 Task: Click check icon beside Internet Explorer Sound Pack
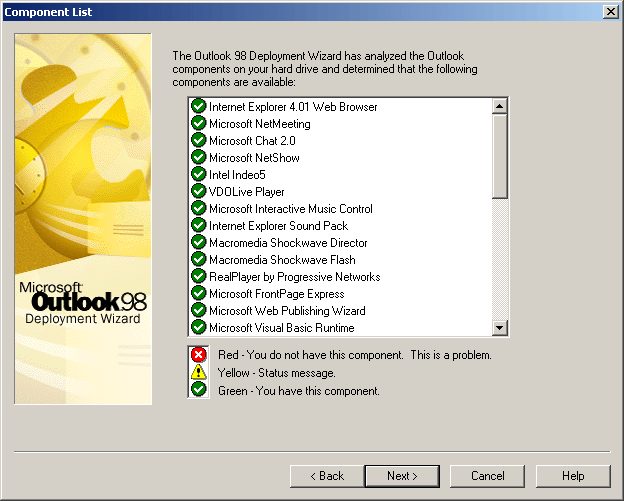click(198, 225)
